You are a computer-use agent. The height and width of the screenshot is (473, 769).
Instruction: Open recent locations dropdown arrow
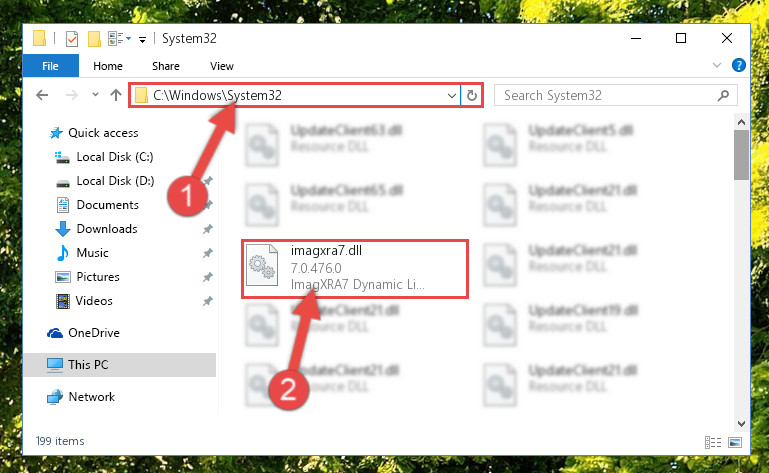click(x=95, y=95)
